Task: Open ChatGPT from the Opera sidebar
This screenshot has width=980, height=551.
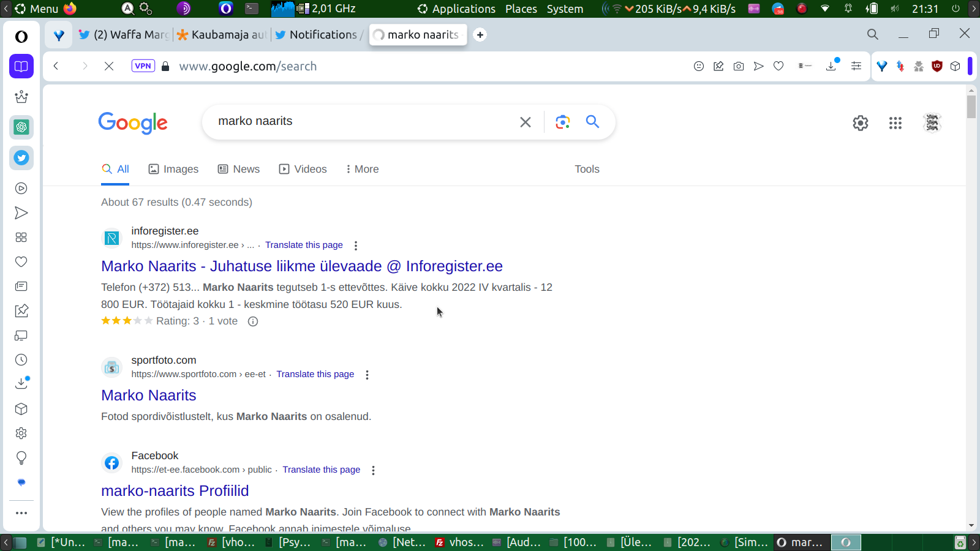Action: coord(21,127)
